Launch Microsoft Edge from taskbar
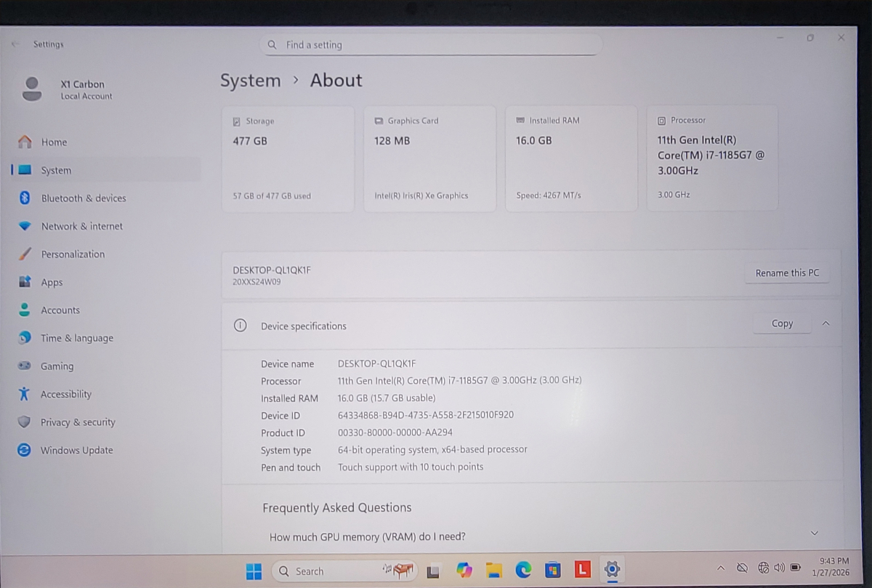The height and width of the screenshot is (588, 872). 523,571
